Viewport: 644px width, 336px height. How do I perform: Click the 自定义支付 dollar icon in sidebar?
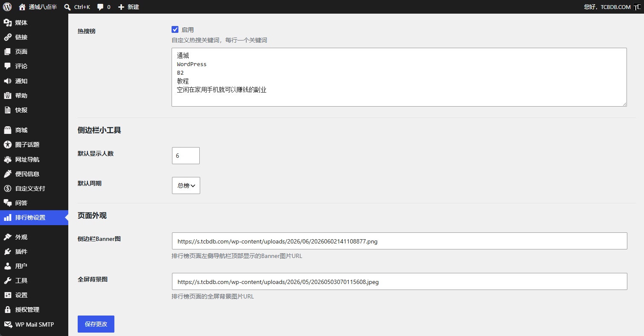coord(8,188)
